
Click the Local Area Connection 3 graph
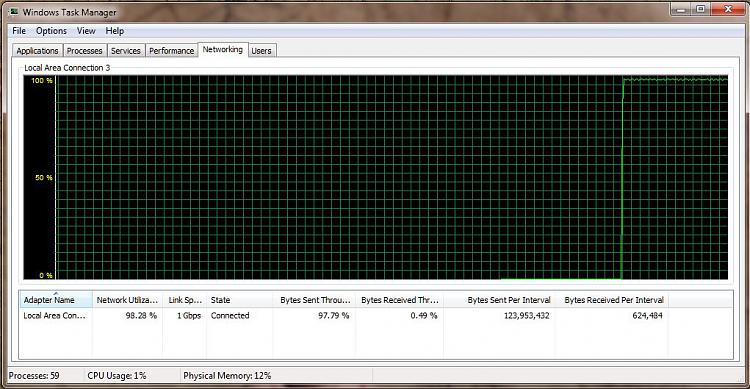click(375, 177)
